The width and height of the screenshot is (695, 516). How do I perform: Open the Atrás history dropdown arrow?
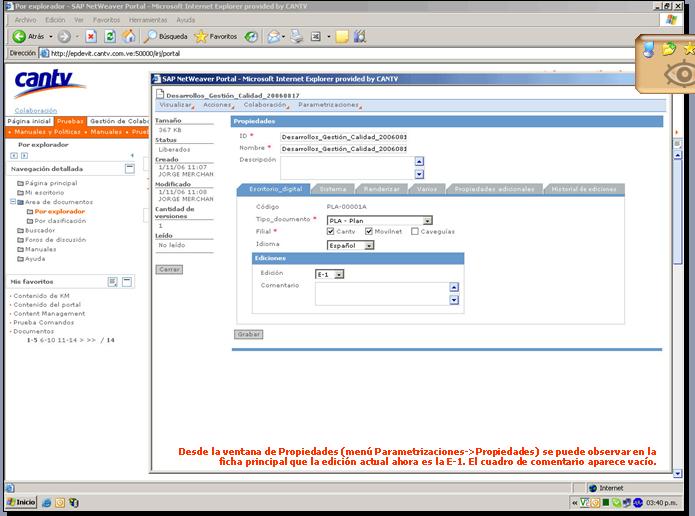(51, 36)
